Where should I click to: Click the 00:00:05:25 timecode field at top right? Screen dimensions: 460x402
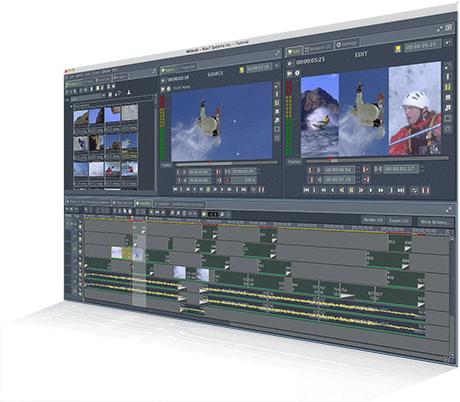(x=422, y=45)
